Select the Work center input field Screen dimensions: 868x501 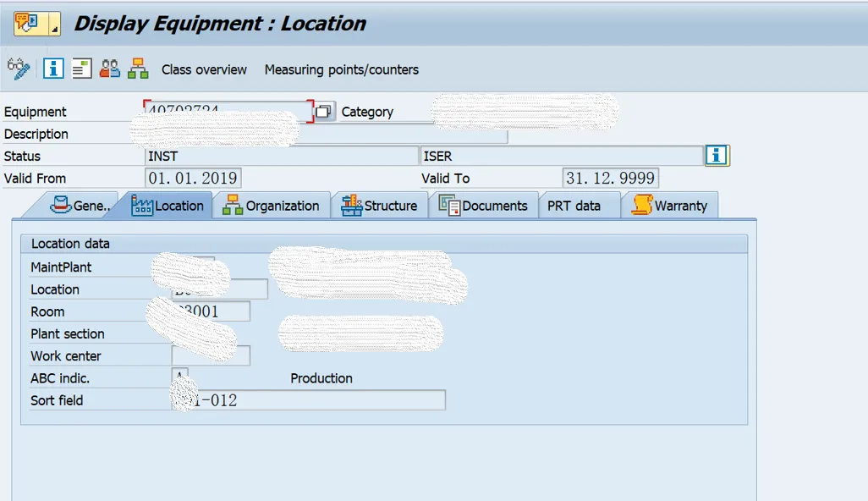tap(211, 355)
